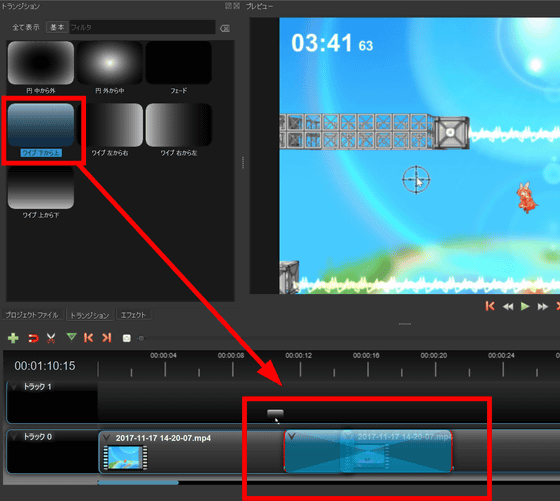
Task: Select the ワイプ 上から下 transition thumbnail
Action: click(x=41, y=187)
